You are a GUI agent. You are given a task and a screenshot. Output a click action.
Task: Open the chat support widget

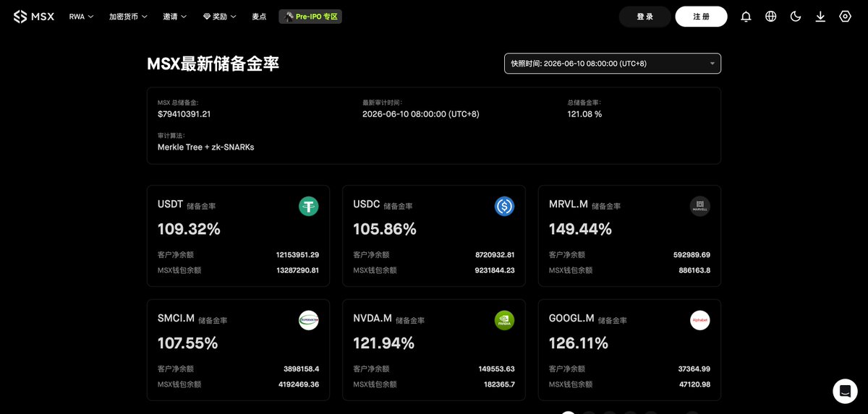pyautogui.click(x=845, y=391)
